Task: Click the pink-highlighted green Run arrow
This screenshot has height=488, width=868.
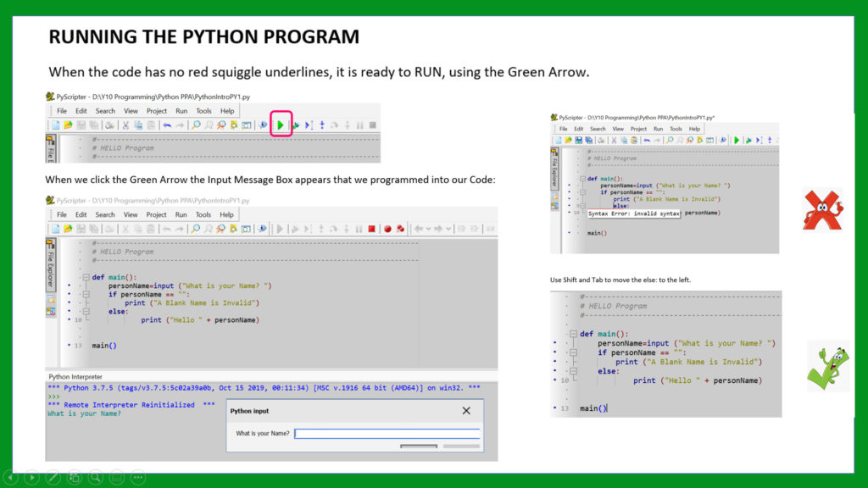Action: (x=281, y=125)
